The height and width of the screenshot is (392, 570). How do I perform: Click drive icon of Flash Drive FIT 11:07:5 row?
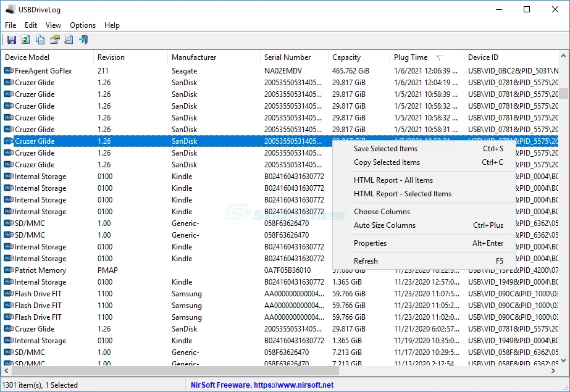pos(9,294)
